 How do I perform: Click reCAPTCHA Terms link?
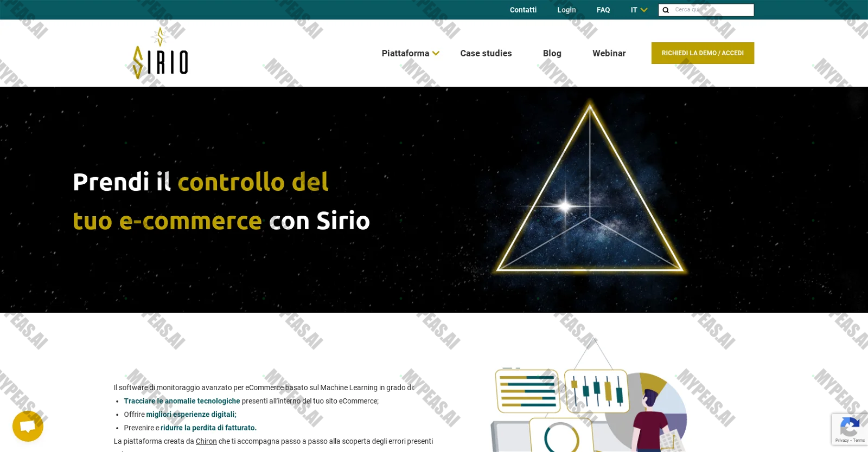859,441
